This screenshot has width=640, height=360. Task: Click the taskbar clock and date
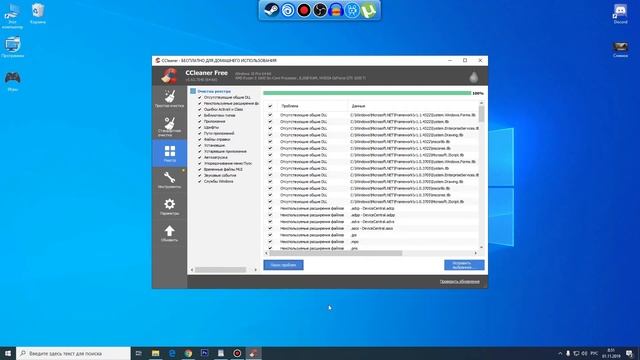click(x=611, y=353)
